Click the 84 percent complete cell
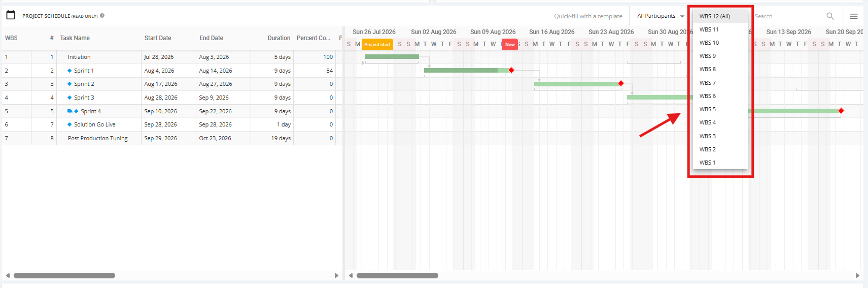 pyautogui.click(x=315, y=71)
